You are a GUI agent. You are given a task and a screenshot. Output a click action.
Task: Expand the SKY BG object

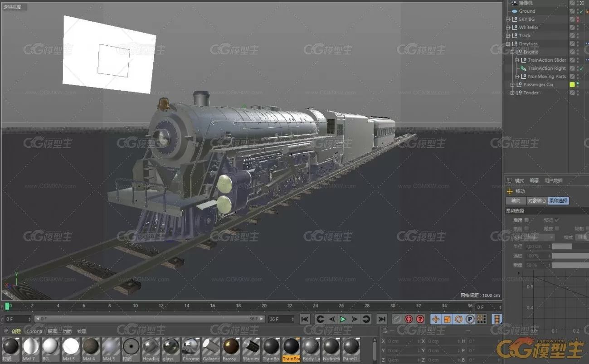(508, 19)
